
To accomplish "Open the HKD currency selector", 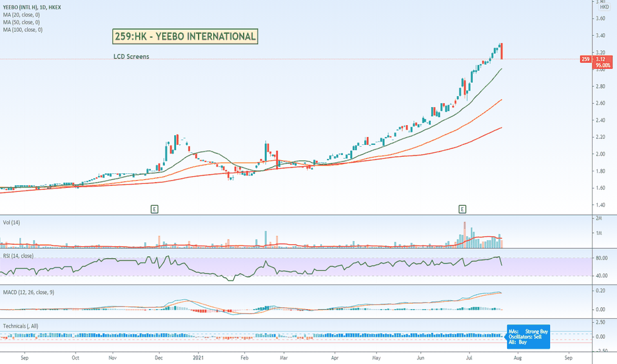I will point(604,7).
